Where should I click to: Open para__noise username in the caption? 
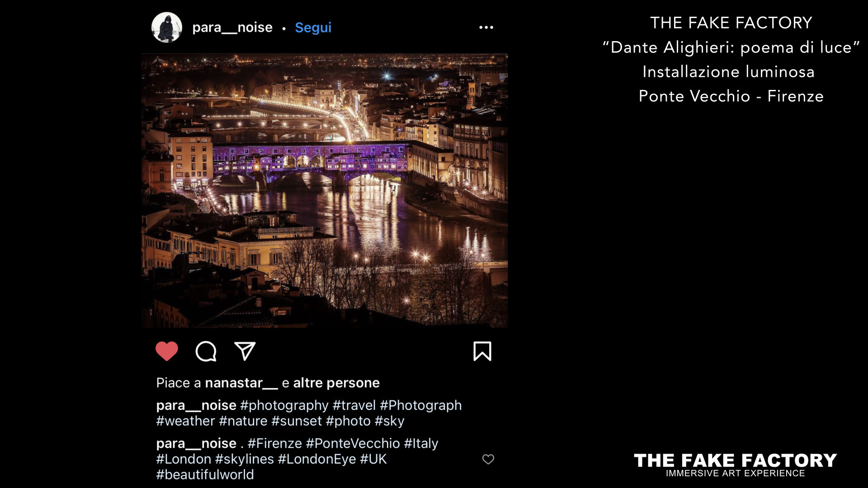point(196,405)
